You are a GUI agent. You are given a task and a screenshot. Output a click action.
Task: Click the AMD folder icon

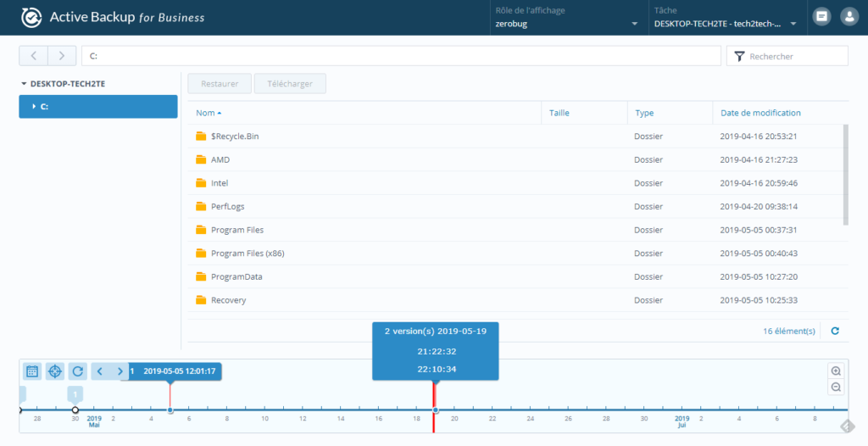coord(201,159)
